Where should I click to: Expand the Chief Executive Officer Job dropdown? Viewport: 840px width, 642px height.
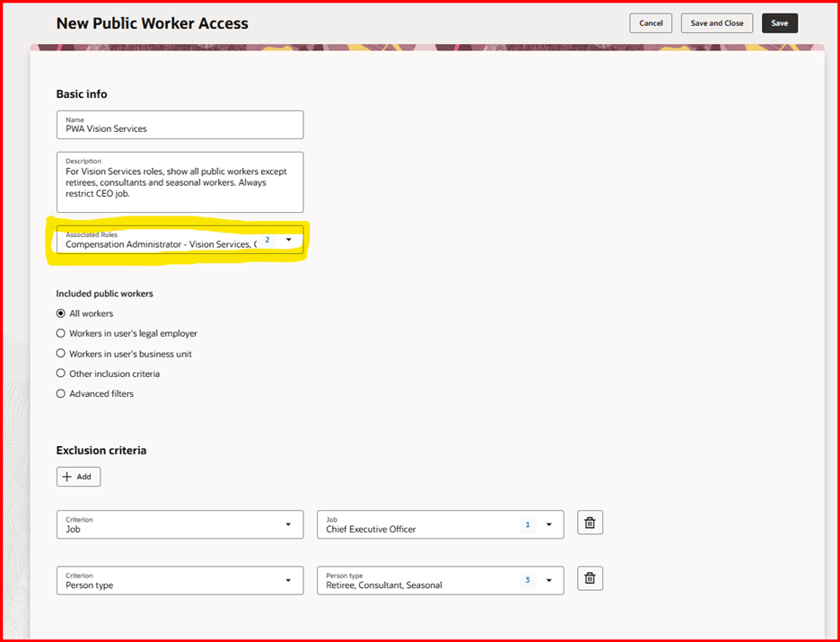tap(549, 523)
